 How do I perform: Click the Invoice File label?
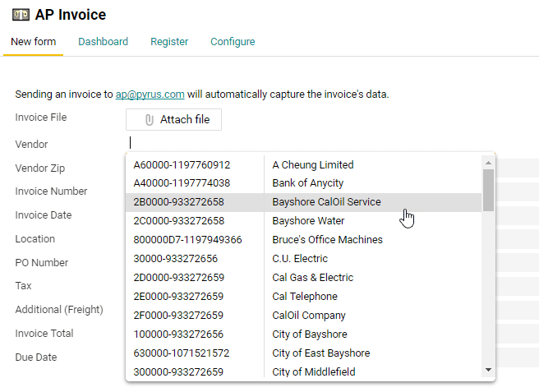41,118
